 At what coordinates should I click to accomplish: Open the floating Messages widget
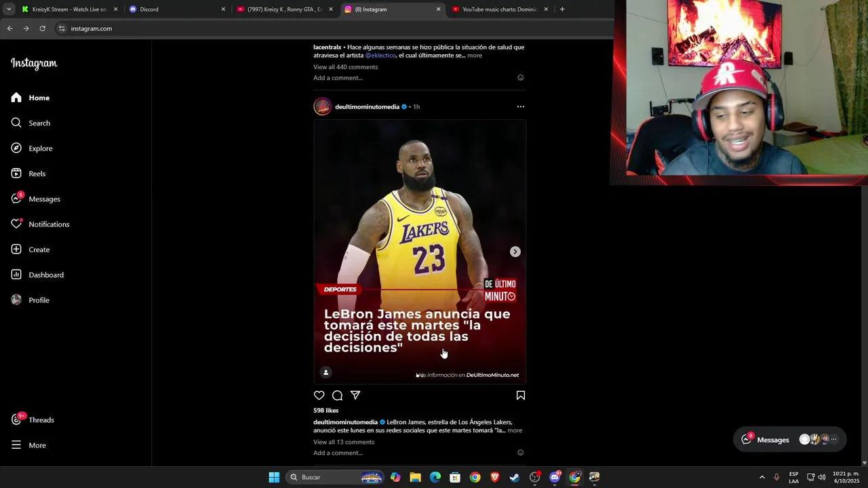[x=790, y=439]
